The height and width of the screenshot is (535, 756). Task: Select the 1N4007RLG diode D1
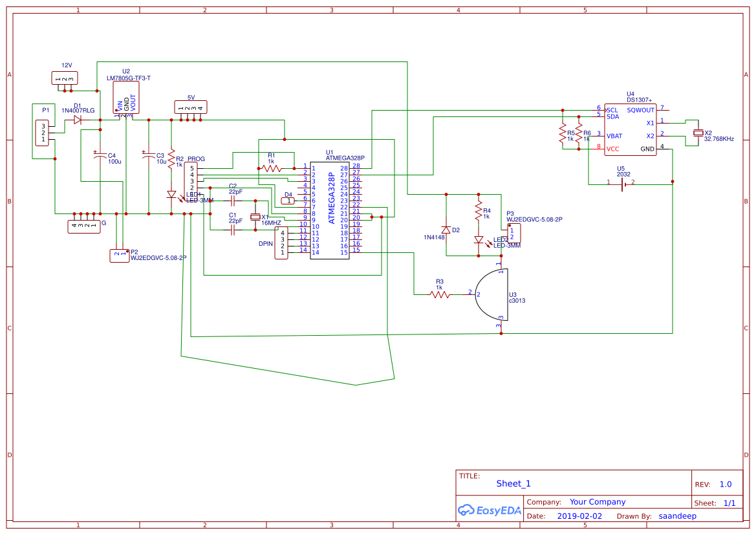(78, 120)
